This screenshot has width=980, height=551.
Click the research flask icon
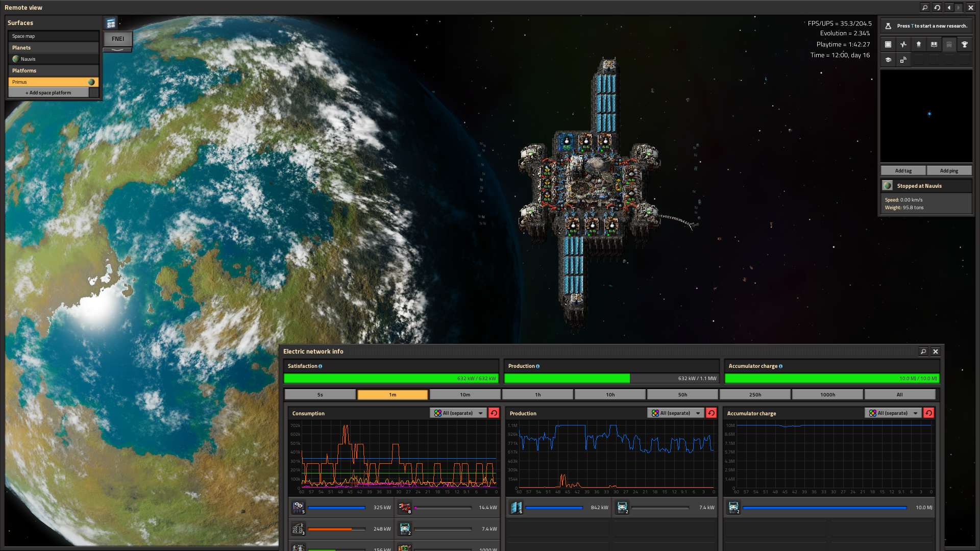888,26
